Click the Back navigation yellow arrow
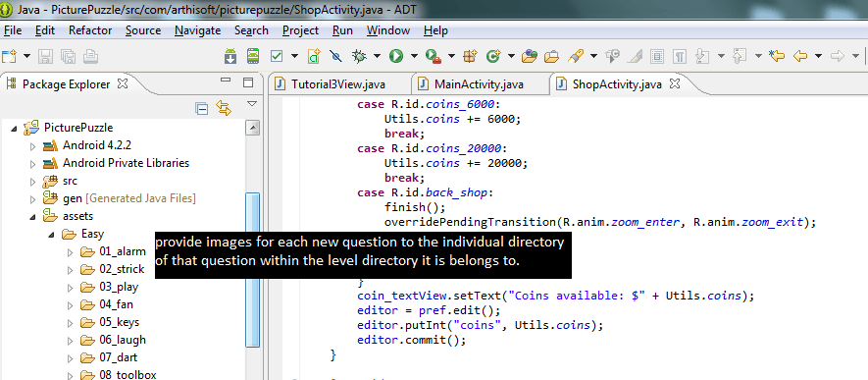The image size is (868, 380). (x=800, y=56)
